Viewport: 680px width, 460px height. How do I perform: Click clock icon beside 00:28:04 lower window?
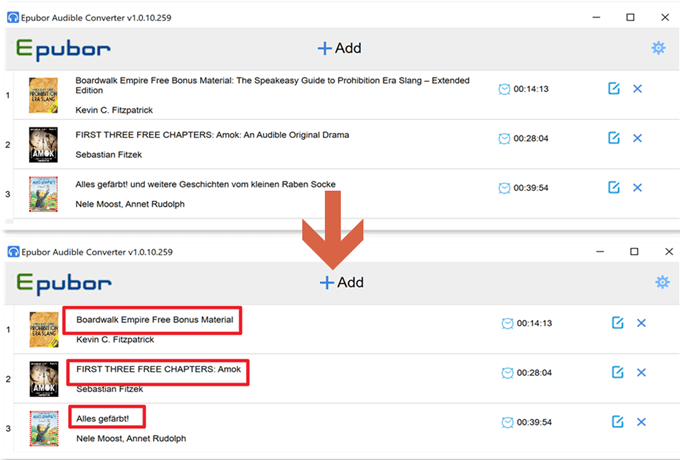pyautogui.click(x=507, y=372)
